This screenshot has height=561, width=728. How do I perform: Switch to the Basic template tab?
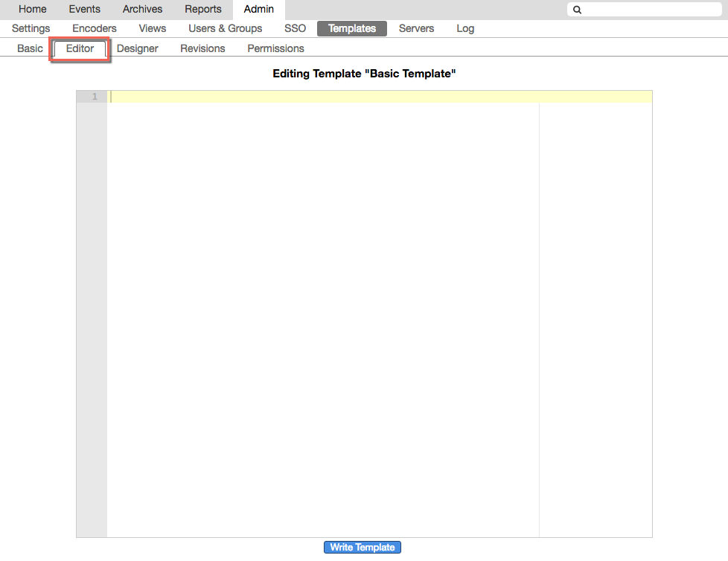(31, 48)
